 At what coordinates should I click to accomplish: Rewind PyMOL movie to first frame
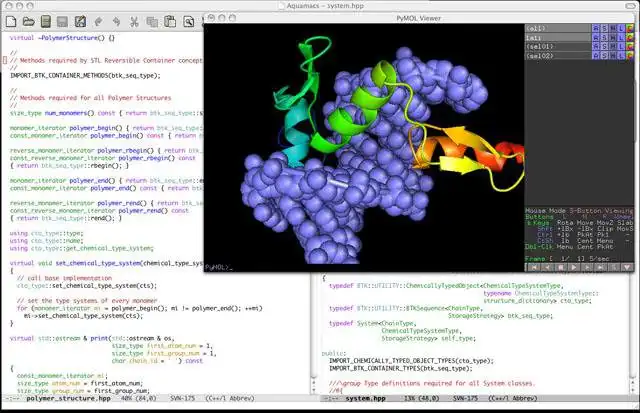click(534, 267)
